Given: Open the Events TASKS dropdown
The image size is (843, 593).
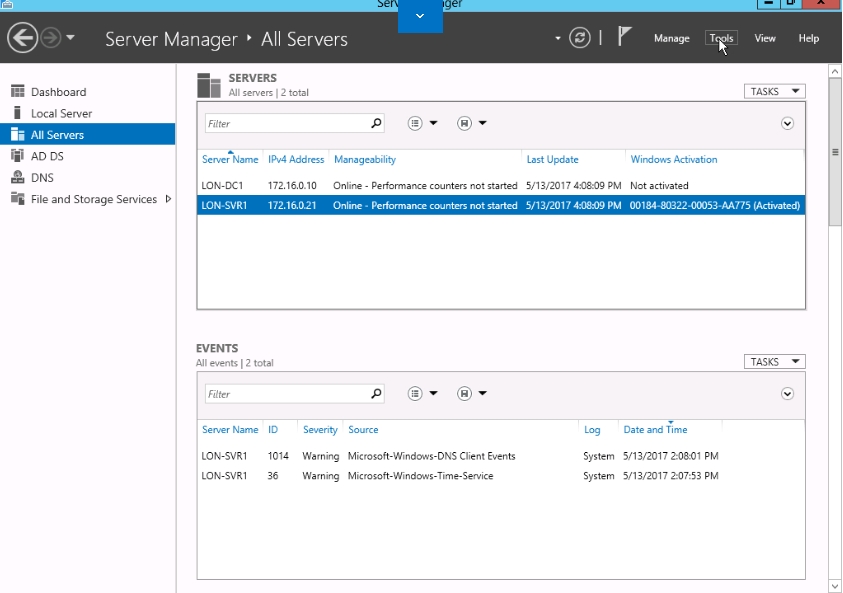Looking at the screenshot, I should 774,362.
